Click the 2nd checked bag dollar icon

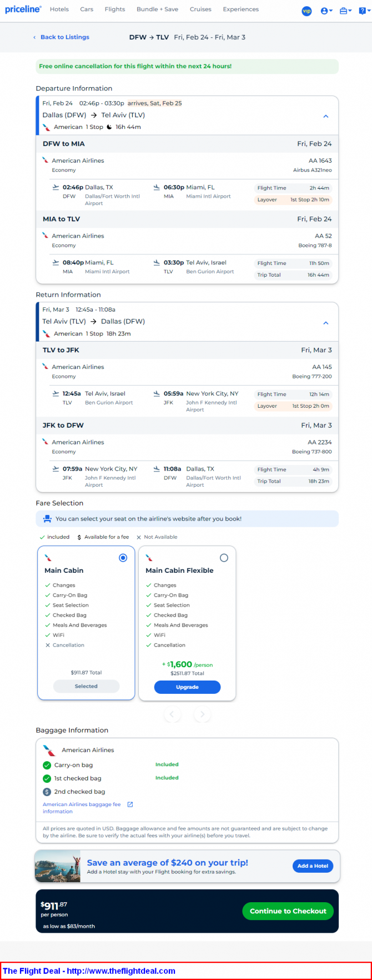(x=47, y=792)
